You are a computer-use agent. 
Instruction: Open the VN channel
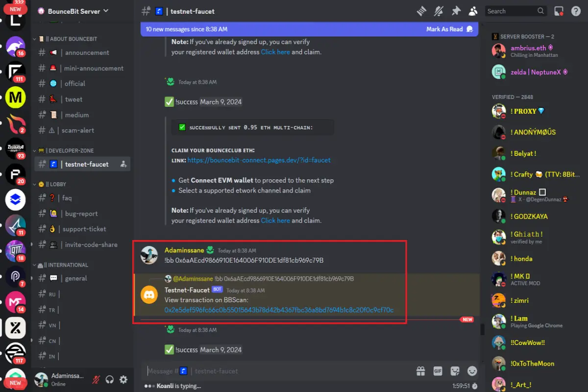click(x=82, y=325)
